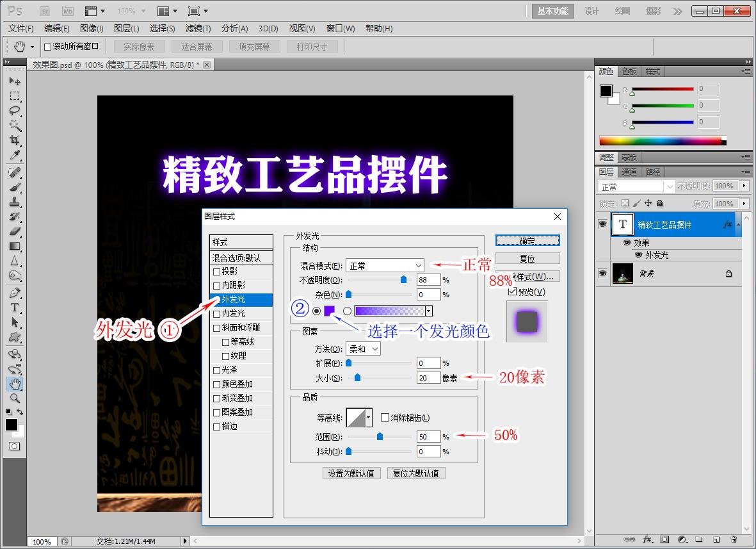756x549 pixels.
Task: Enable the 投影 layer style checkbox
Action: pos(218,271)
